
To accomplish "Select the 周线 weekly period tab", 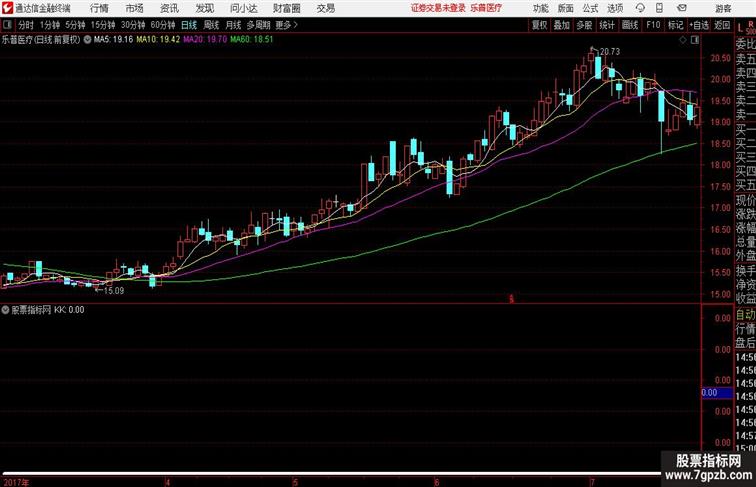I will [x=211, y=25].
